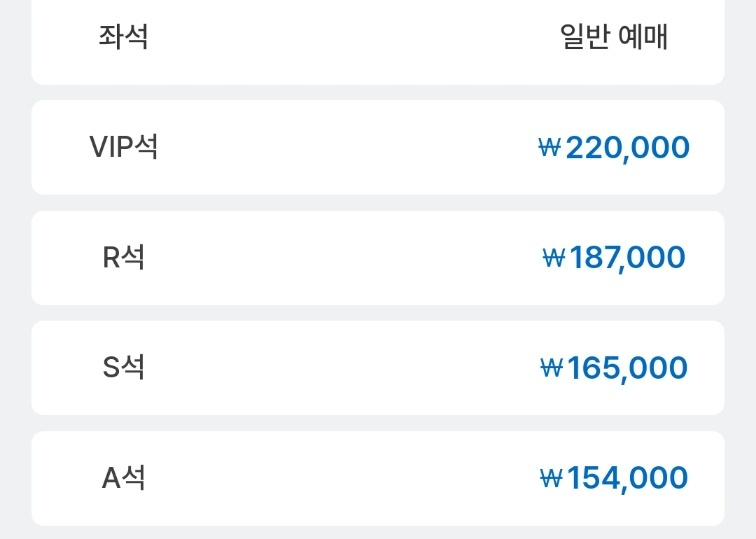
Task: Click the won symbol before 220,000
Action: click(550, 147)
